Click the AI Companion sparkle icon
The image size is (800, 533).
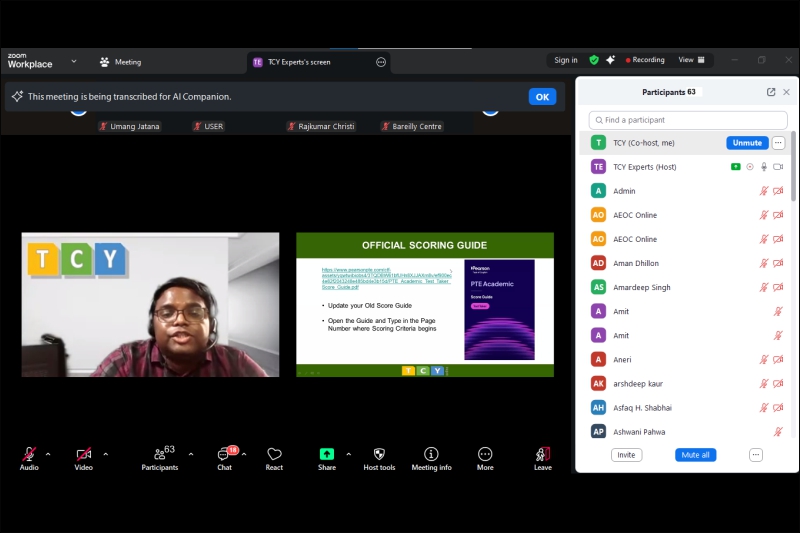click(610, 60)
